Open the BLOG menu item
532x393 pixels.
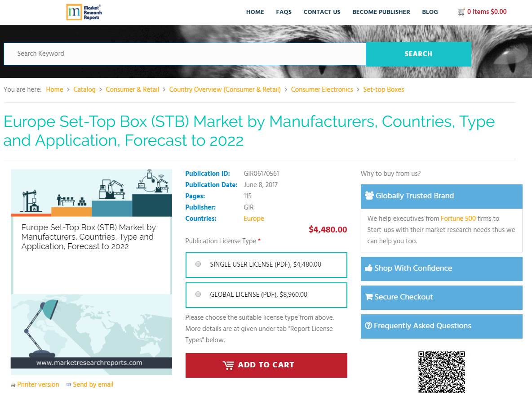(430, 12)
